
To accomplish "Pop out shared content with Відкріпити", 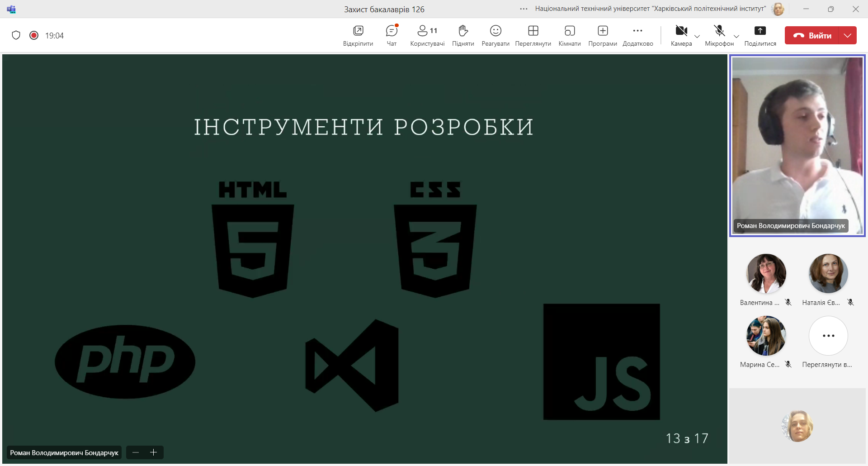I will (358, 35).
